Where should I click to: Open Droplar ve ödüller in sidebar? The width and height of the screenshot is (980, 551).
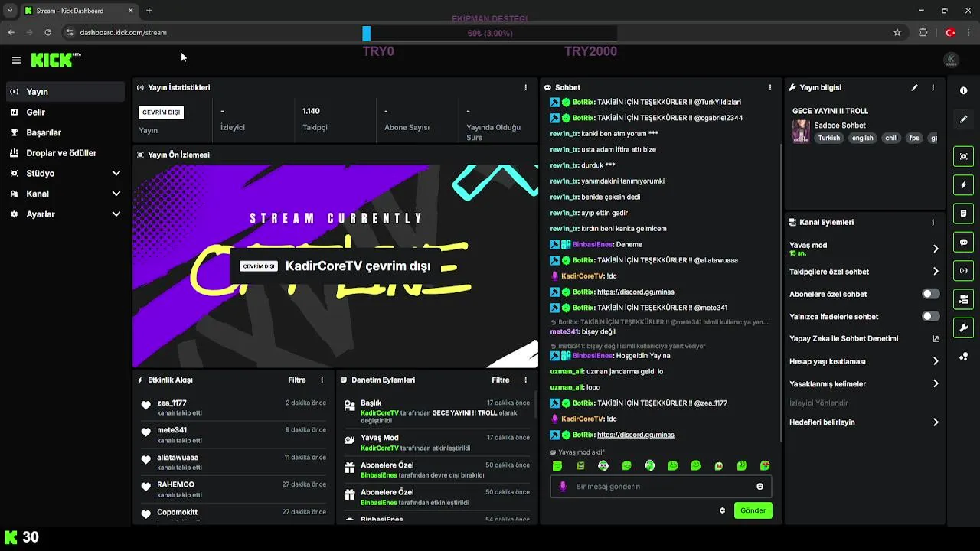[x=65, y=153]
